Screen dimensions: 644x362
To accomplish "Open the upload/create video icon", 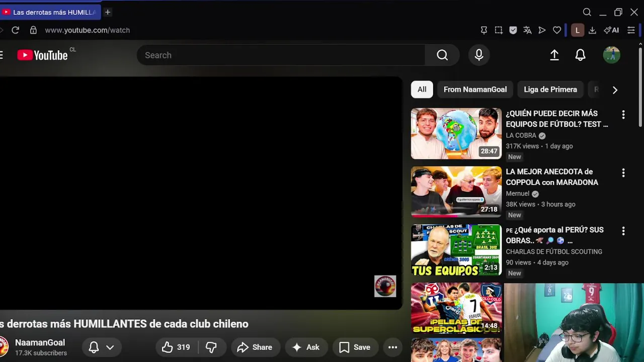I will point(554,55).
